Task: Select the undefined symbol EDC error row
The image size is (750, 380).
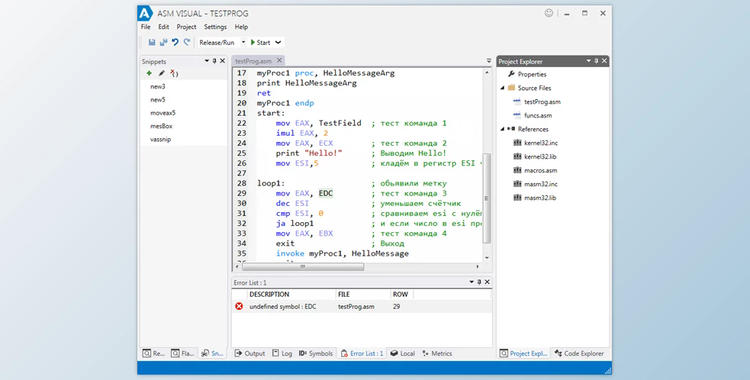Action: point(362,306)
